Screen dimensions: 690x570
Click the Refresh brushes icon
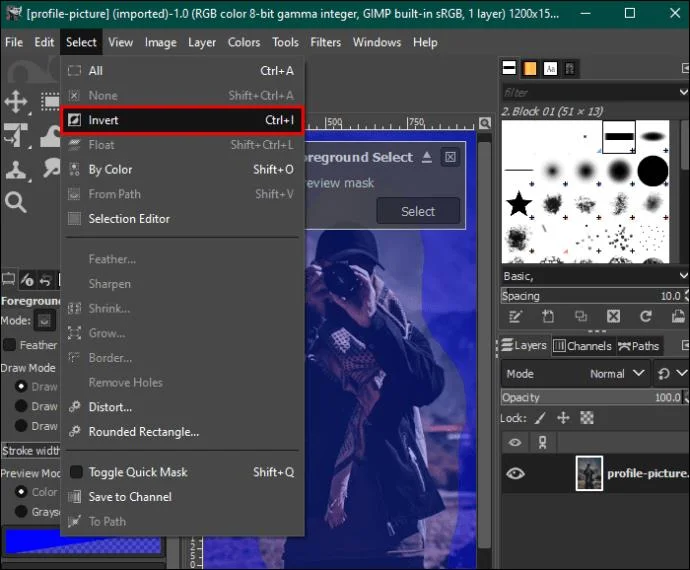click(x=646, y=316)
